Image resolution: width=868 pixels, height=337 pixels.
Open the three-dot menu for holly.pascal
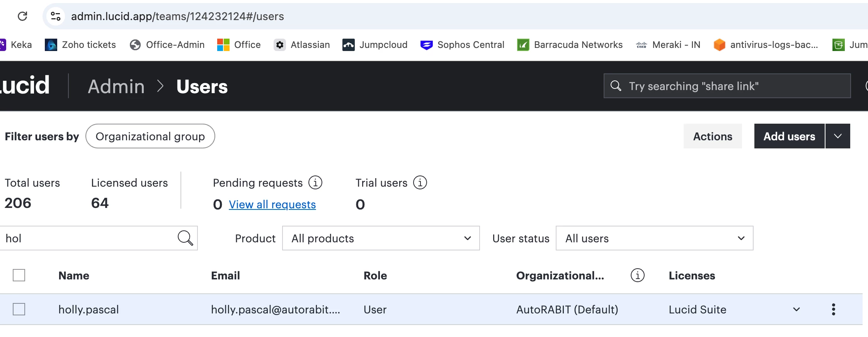834,309
